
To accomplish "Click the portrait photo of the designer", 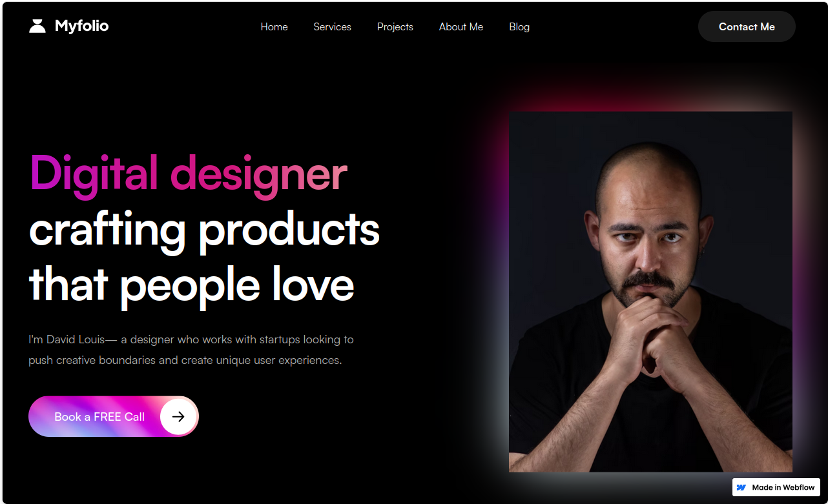I will pyautogui.click(x=650, y=292).
